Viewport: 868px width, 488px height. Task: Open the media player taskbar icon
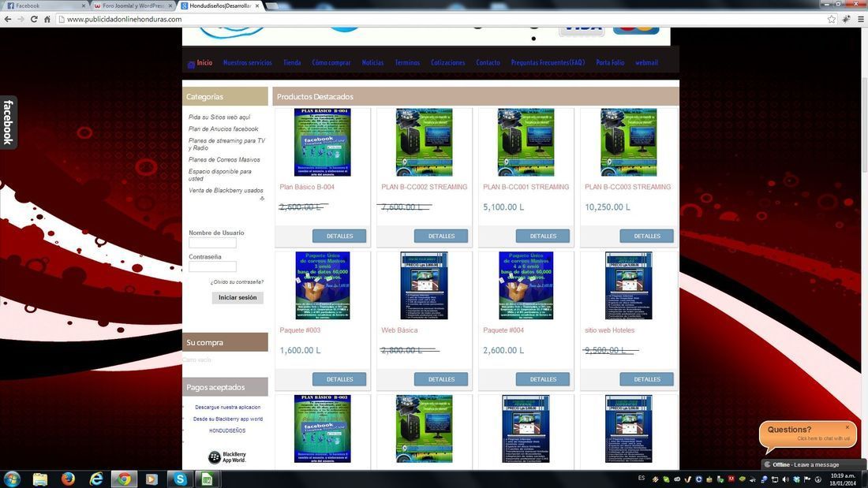coord(152,479)
